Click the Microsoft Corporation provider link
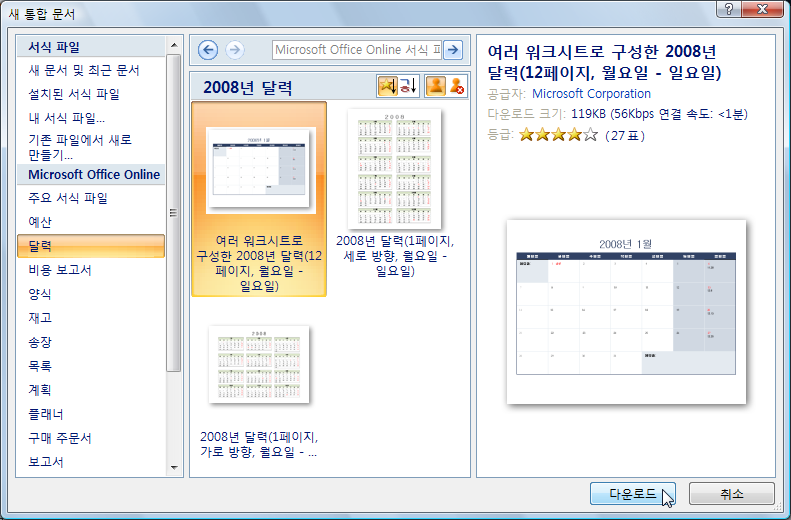 pyautogui.click(x=591, y=94)
